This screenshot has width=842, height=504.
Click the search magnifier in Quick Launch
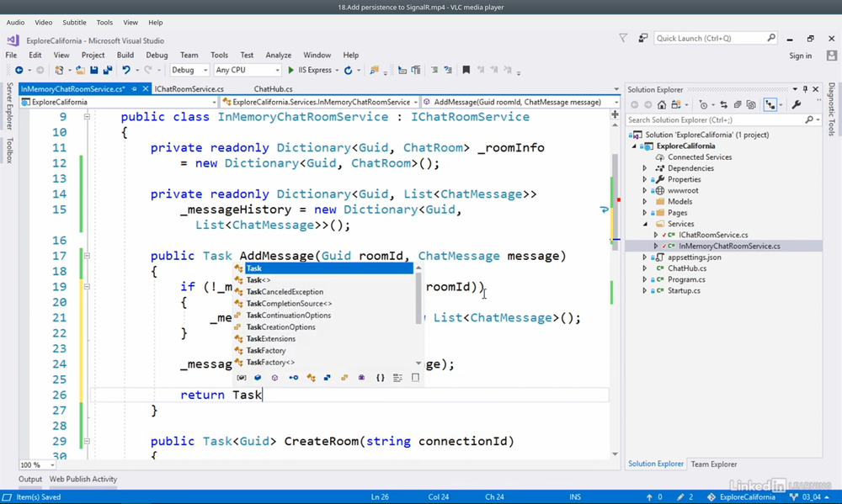[771, 38]
